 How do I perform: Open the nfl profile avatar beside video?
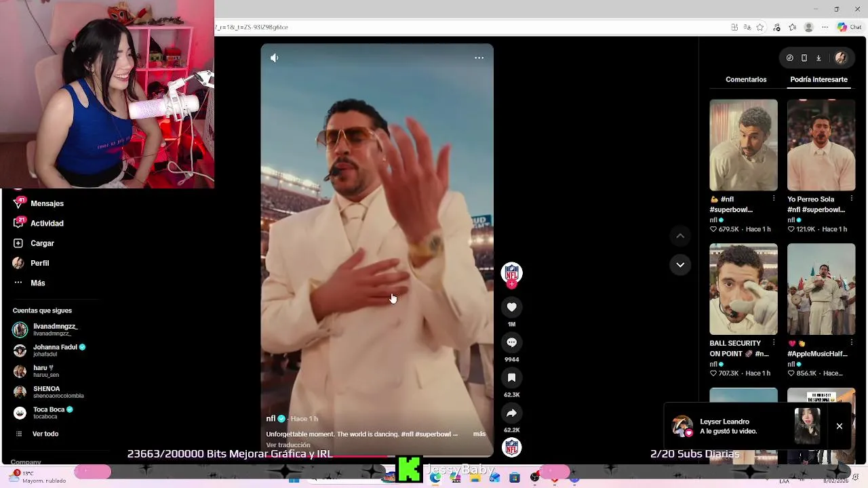point(511,272)
